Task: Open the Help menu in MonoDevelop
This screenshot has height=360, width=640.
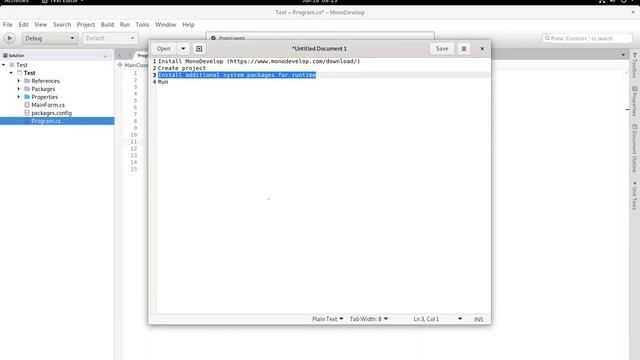Action: pos(188,25)
